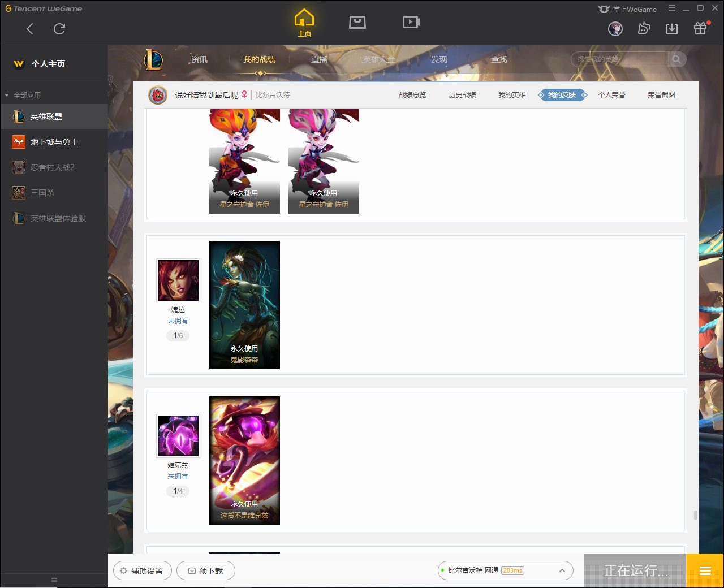Open the 鬼影森森 skin card
Viewport: 724px width, 588px height.
(244, 305)
